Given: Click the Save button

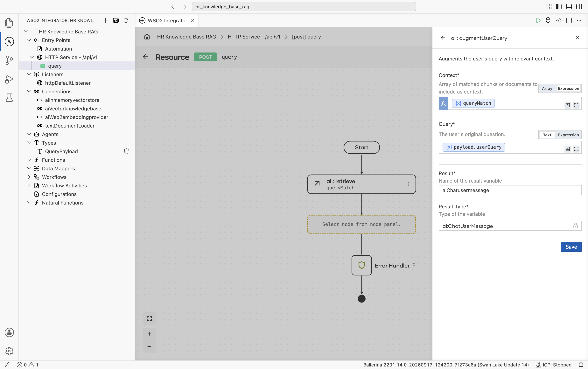Looking at the screenshot, I should (x=571, y=247).
